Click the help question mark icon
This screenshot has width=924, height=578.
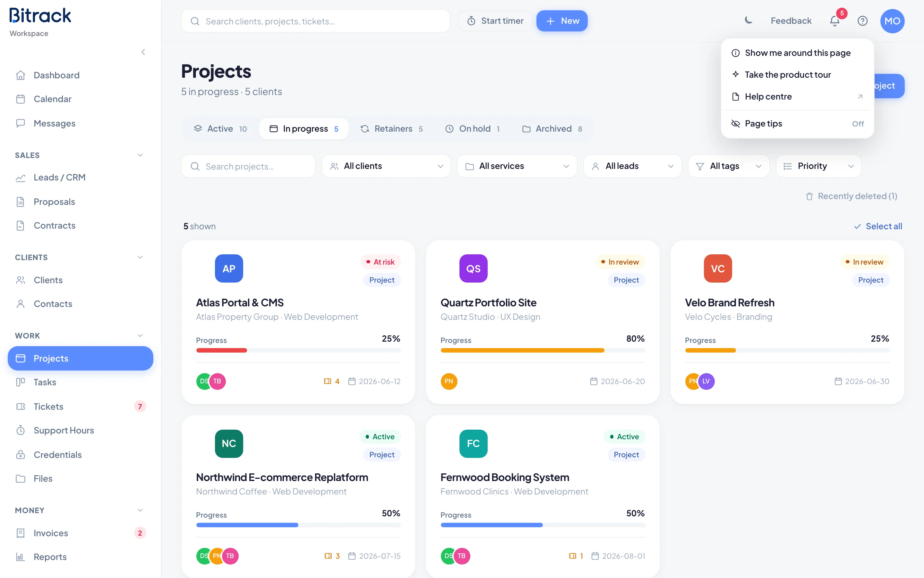pyautogui.click(x=862, y=21)
